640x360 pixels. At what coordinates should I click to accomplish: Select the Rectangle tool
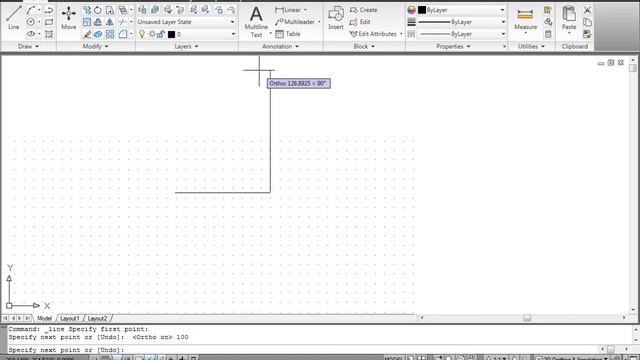coord(49,22)
